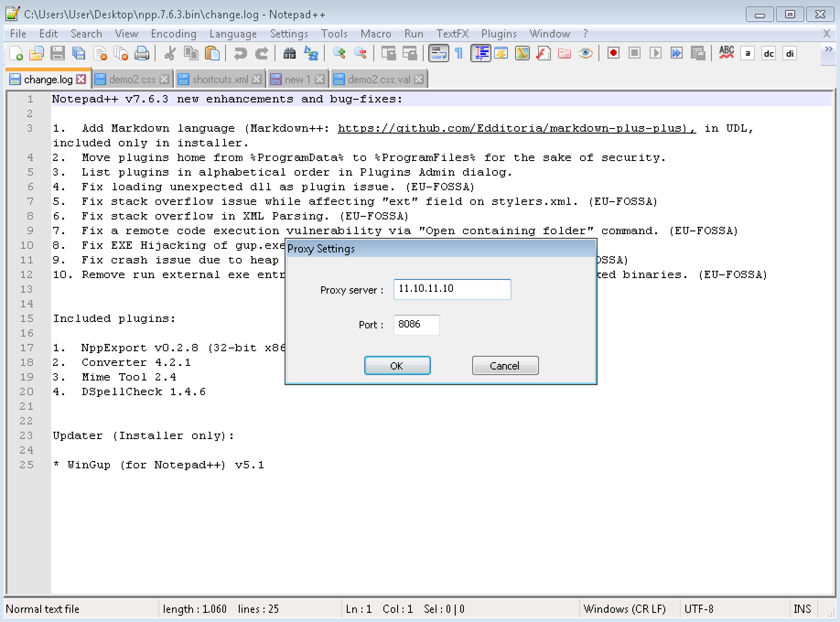This screenshot has height=622, width=840.
Task: Cancel the Proxy Settings dialog
Action: (x=505, y=366)
